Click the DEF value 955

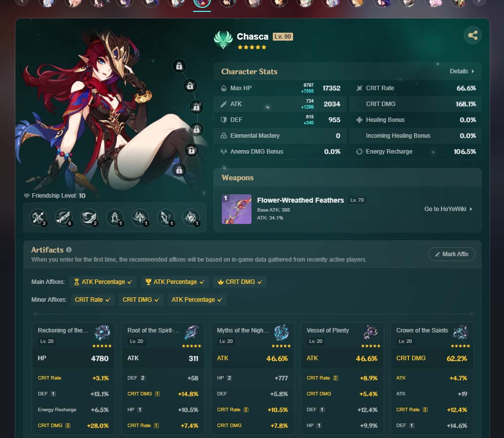click(x=334, y=119)
